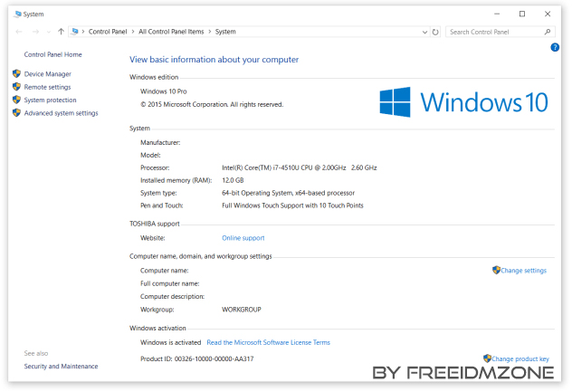Click the shield icon beside Change product key
Image resolution: width=572 pixels, height=392 pixels.
click(487, 359)
